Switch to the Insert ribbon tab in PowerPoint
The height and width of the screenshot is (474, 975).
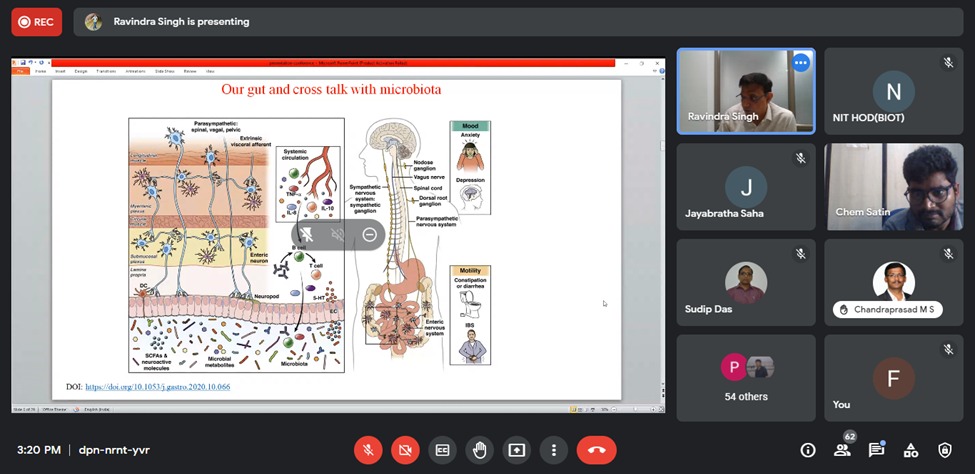[x=60, y=71]
